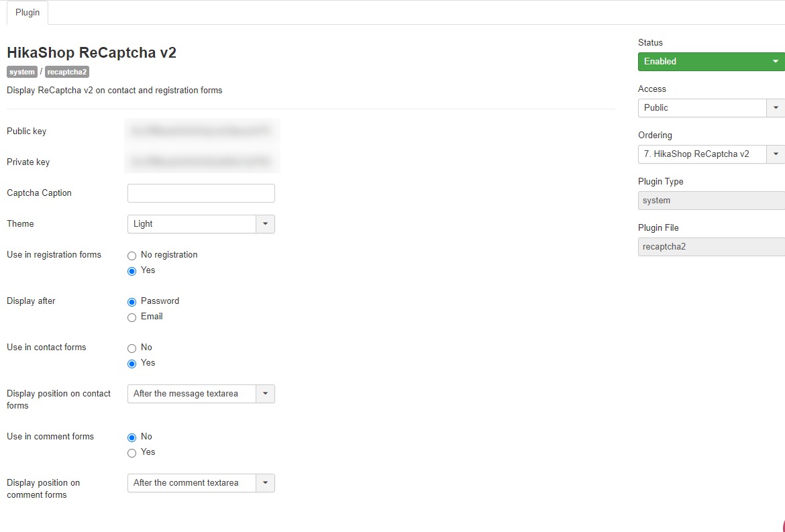Click the recaptcha2 badge label
Image resolution: width=785 pixels, height=532 pixels.
[67, 72]
